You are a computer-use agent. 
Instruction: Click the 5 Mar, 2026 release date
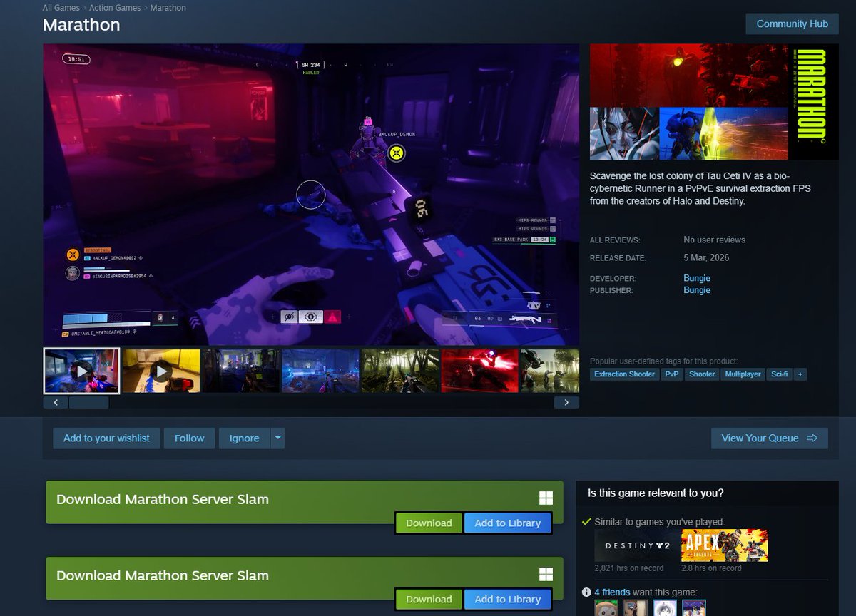pos(706,258)
